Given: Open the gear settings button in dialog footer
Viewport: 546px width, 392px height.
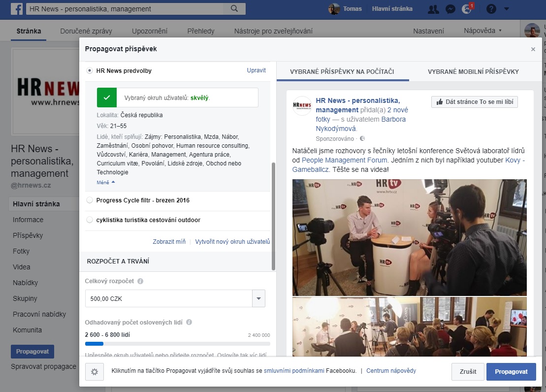Looking at the screenshot, I should pos(95,372).
